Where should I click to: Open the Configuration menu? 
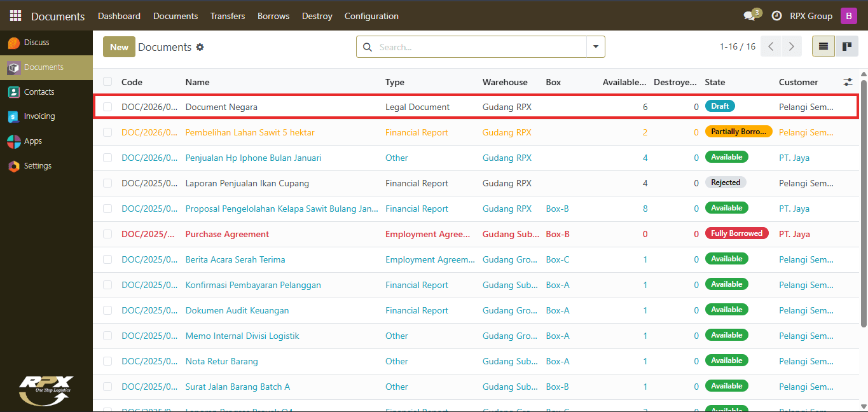point(371,16)
